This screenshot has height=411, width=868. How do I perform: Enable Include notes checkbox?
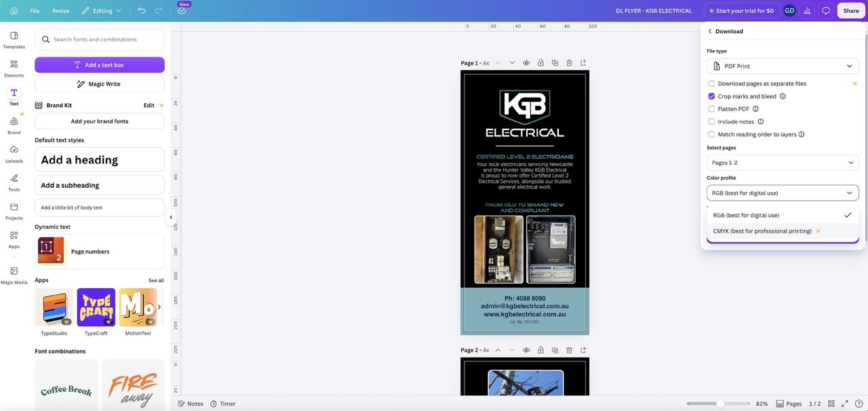click(x=711, y=121)
